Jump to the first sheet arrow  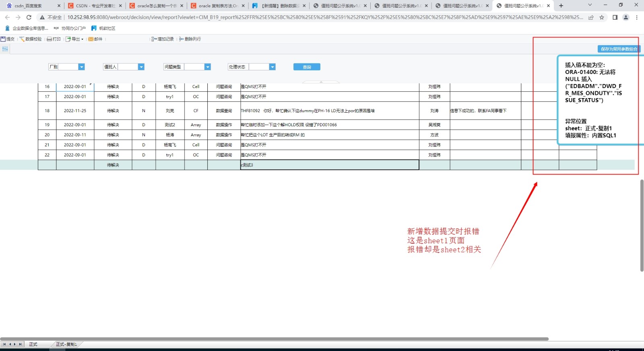[x=4, y=344]
